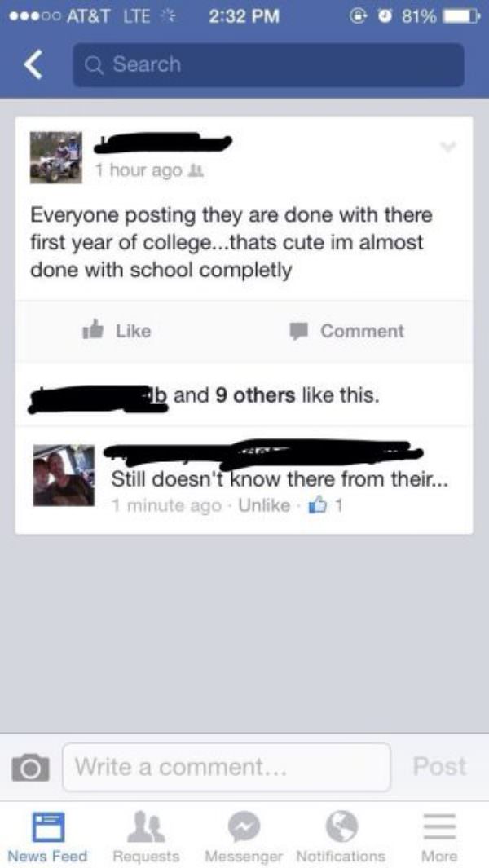The width and height of the screenshot is (489, 868).
Task: Switch to the News Feed tab
Action: [x=47, y=836]
